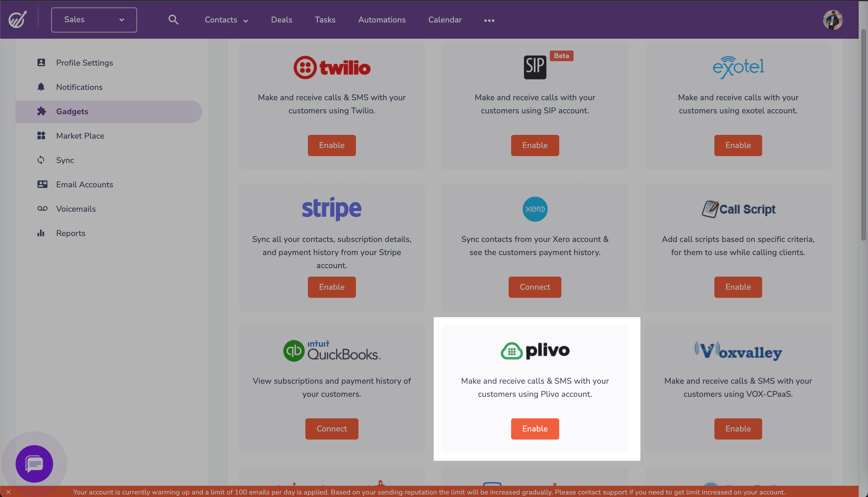
Task: Click the QuickBooks integration icon
Action: click(332, 350)
